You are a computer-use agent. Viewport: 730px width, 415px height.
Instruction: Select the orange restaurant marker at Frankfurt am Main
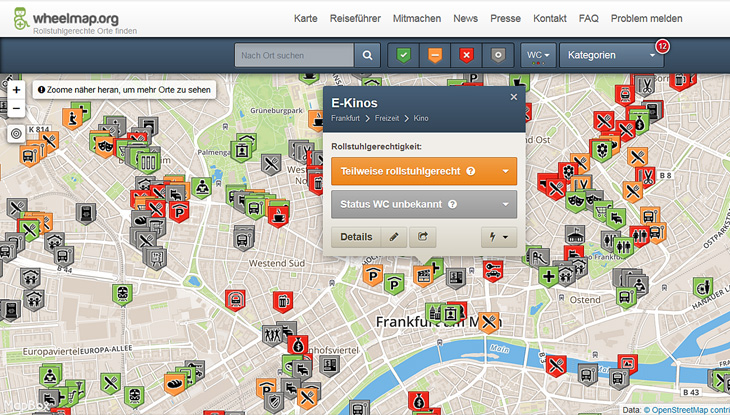tap(488, 322)
